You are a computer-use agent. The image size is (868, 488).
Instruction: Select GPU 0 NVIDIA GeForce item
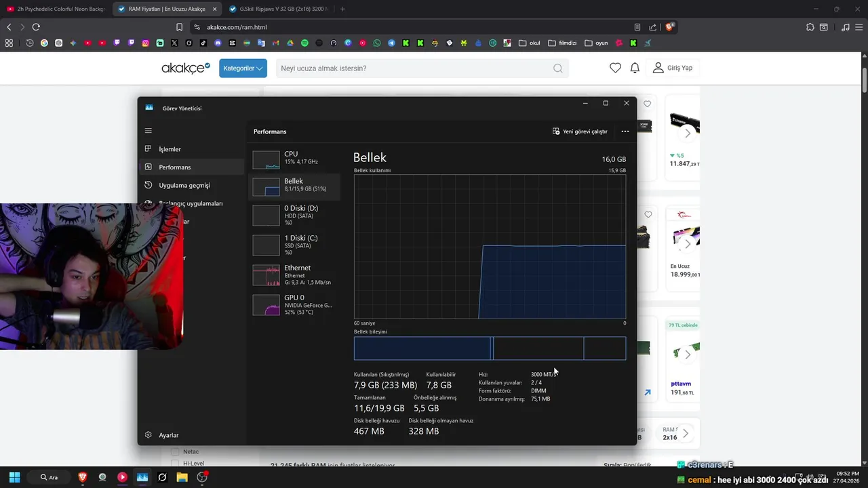pyautogui.click(x=294, y=304)
